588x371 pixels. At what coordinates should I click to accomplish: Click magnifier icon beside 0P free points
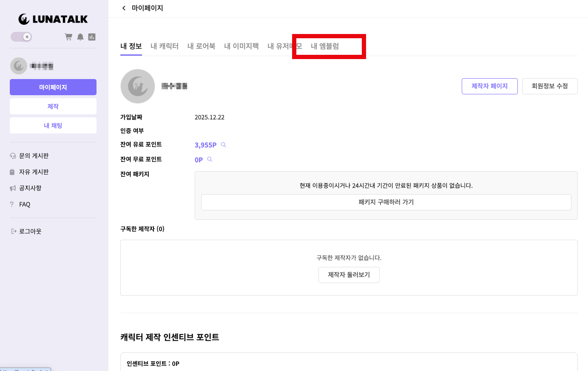click(210, 159)
